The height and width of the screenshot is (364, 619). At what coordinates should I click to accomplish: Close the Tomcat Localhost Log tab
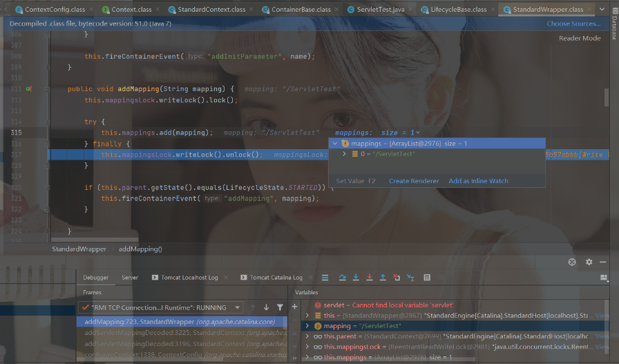(226, 278)
